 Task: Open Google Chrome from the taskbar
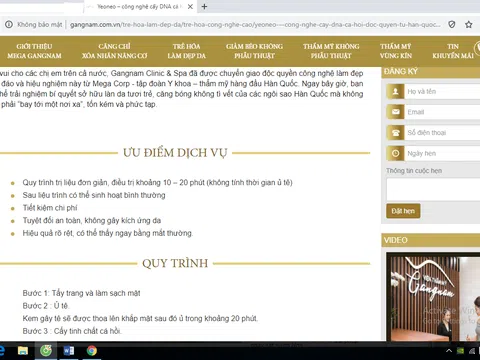pyautogui.click(x=92, y=351)
